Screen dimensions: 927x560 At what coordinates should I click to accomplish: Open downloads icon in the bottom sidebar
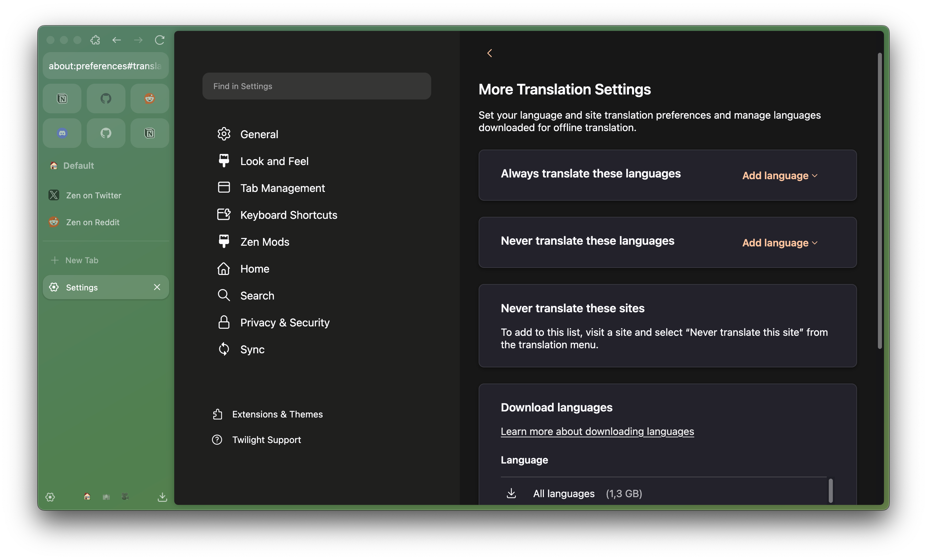[x=162, y=497]
